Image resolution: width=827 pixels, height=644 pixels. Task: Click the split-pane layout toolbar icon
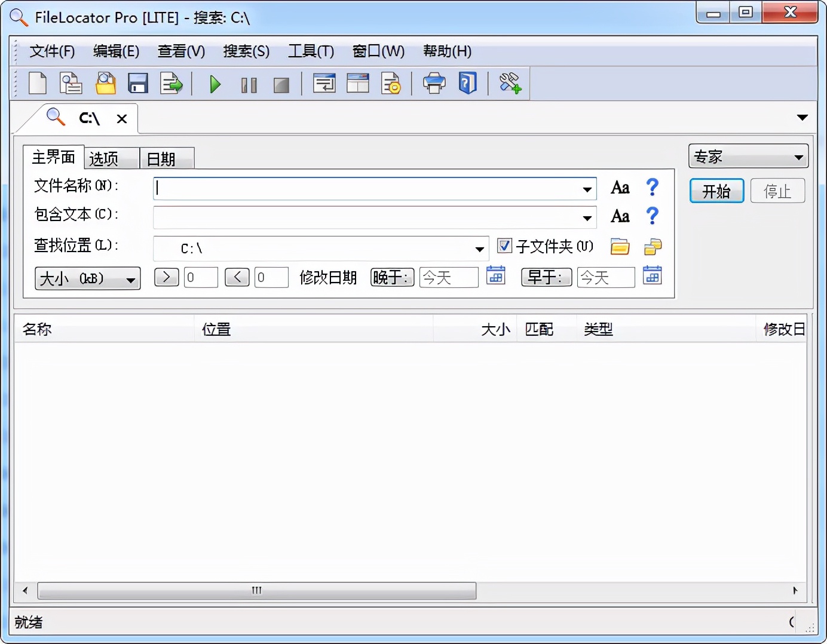click(358, 84)
